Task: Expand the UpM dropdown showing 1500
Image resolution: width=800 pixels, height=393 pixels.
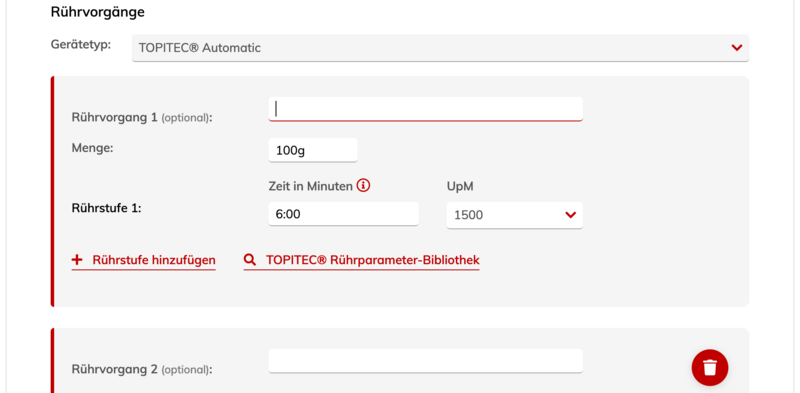Action: click(515, 215)
